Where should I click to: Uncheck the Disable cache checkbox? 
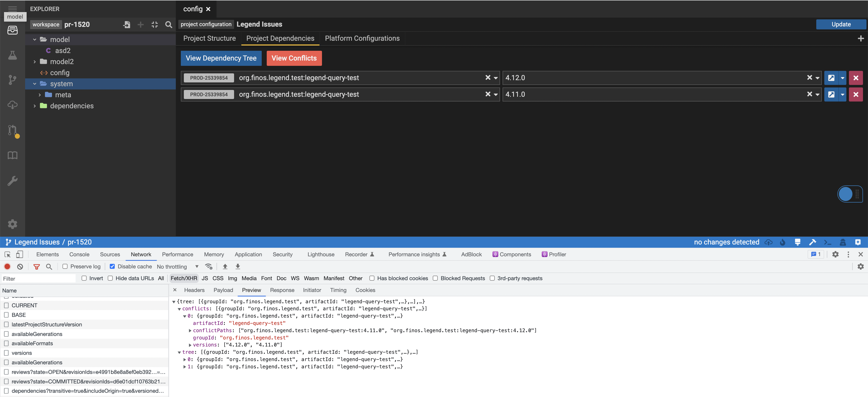(x=112, y=266)
